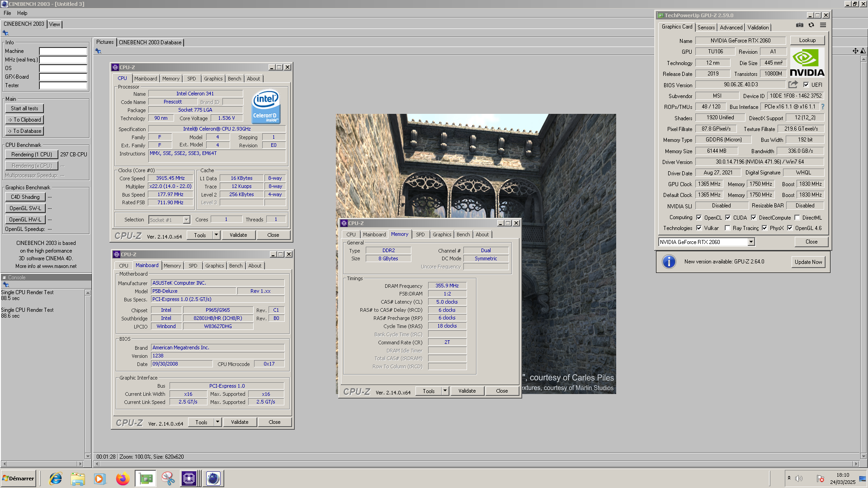Switch to the Sensors tab in GPU-Z
Screen dimensions: 868x488
[706, 28]
